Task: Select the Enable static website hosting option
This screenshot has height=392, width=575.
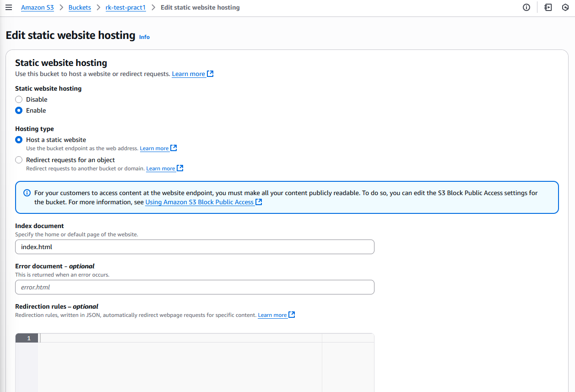Action: [19, 110]
